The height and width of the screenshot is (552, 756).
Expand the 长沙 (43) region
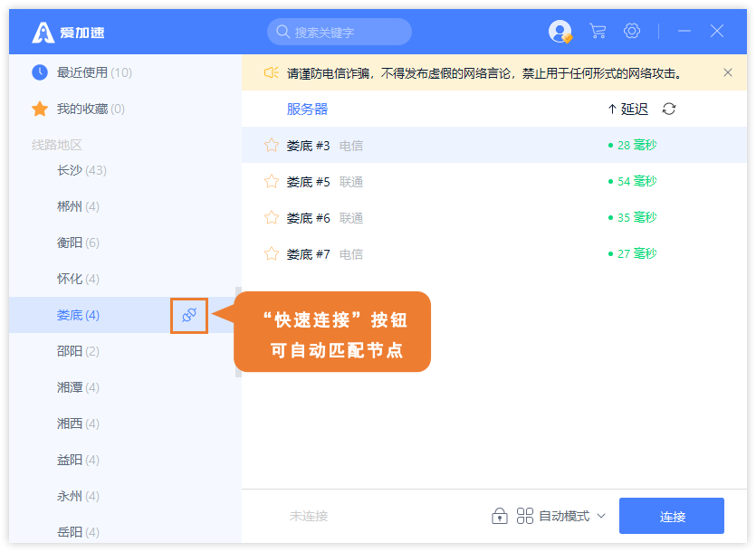pos(81,170)
